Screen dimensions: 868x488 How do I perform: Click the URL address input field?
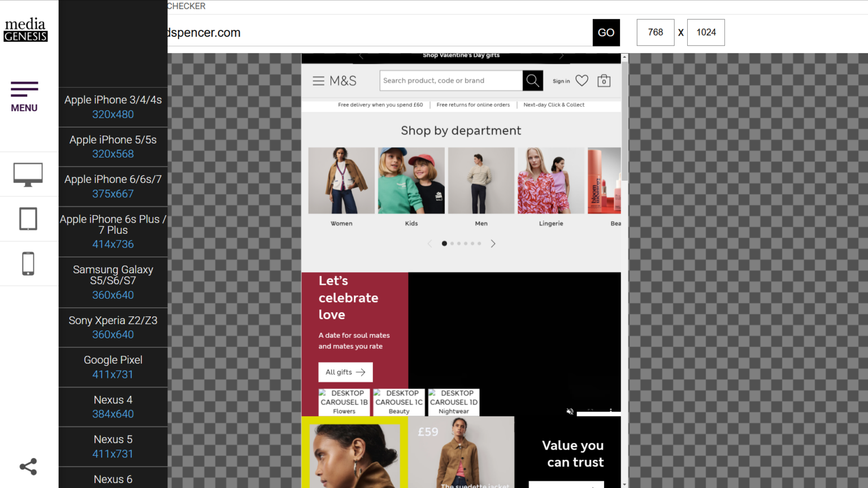coord(380,33)
